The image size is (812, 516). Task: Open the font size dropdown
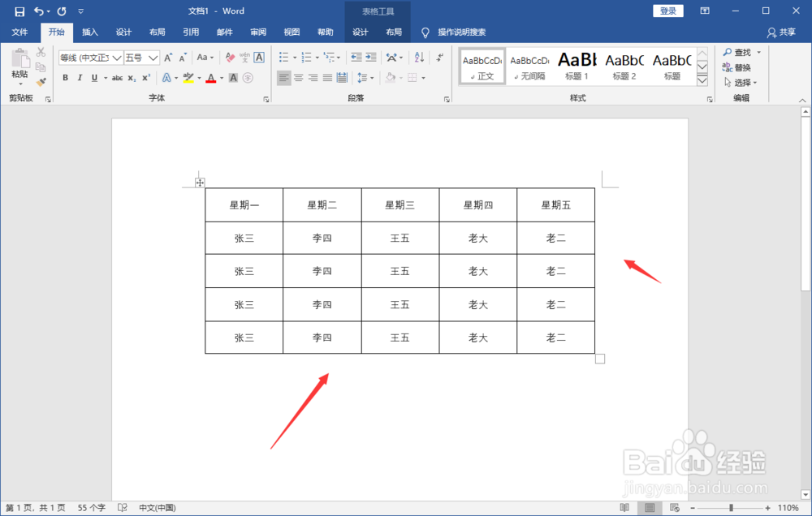click(154, 57)
